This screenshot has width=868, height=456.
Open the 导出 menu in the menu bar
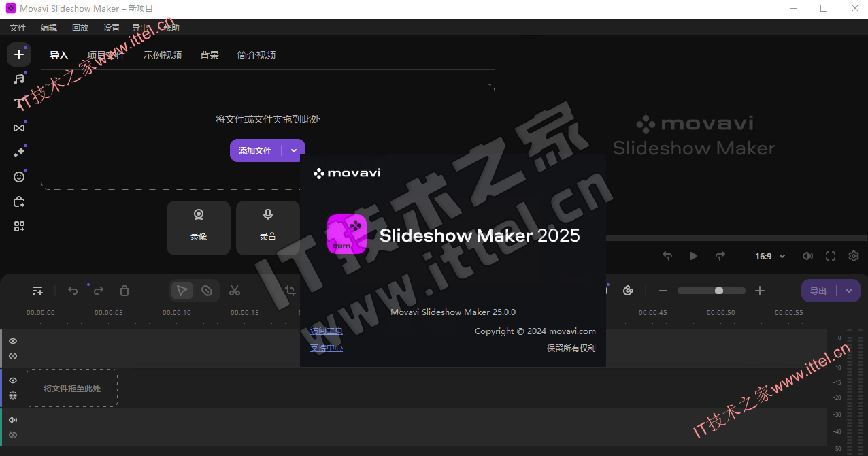pos(140,28)
